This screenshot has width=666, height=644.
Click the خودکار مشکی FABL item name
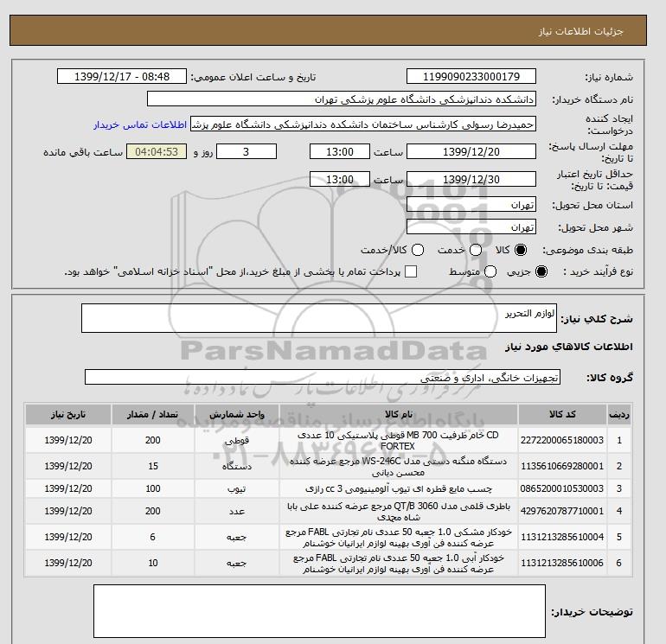398,537
